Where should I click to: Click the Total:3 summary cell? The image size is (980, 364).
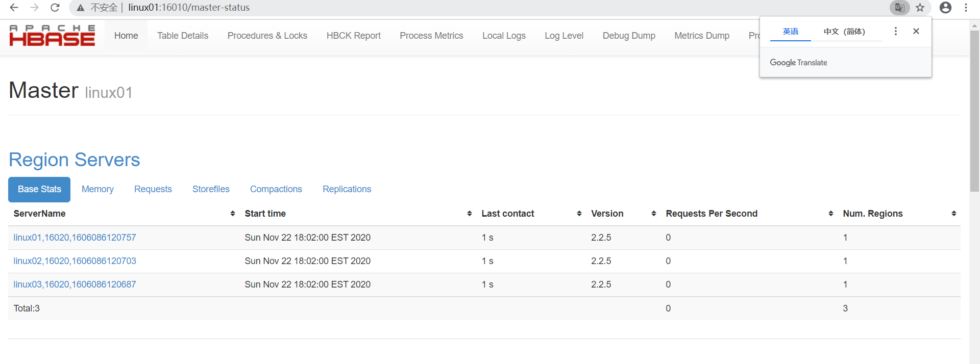(x=27, y=308)
